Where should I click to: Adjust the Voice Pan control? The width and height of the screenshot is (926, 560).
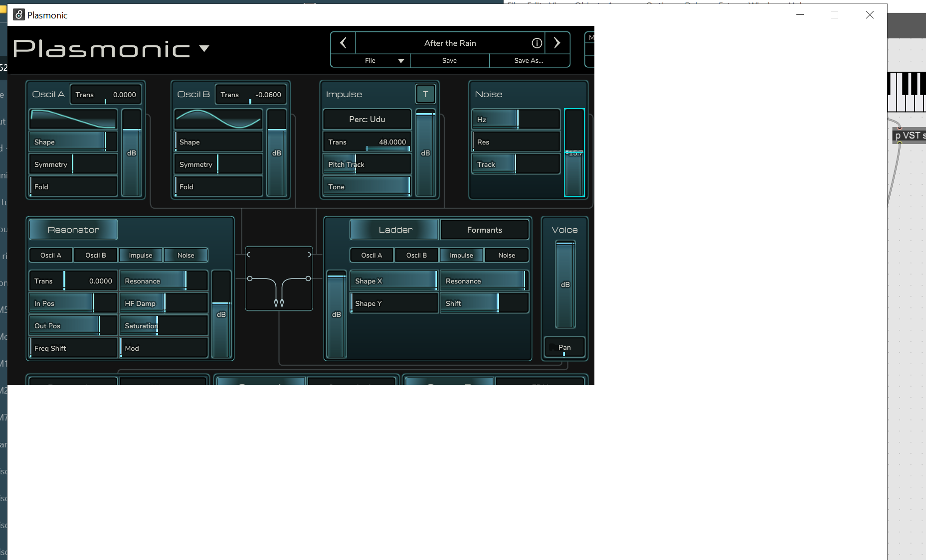point(564,347)
